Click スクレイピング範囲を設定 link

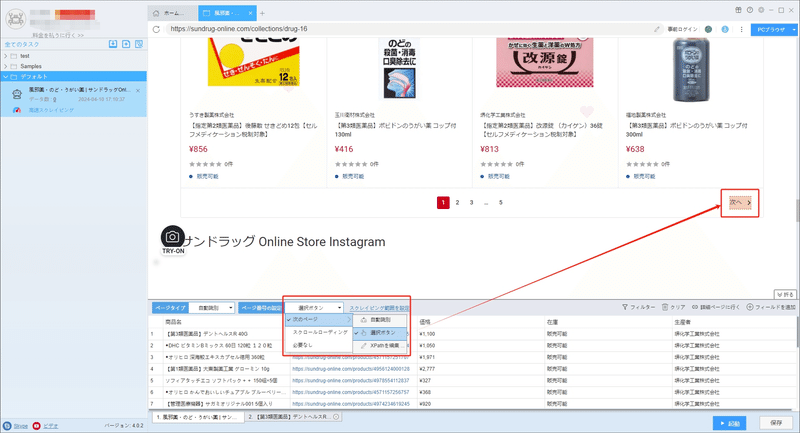[379, 308]
